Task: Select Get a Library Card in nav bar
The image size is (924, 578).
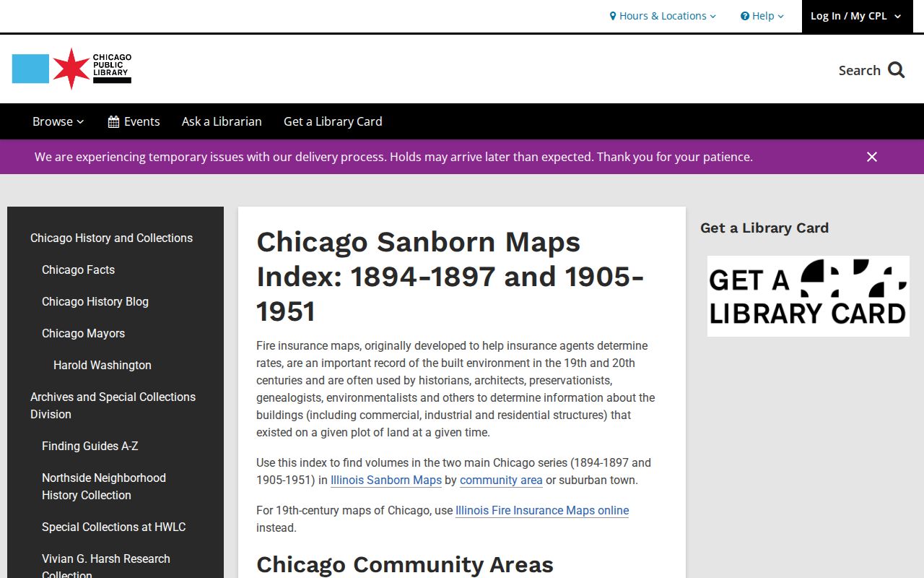Action: click(x=333, y=121)
